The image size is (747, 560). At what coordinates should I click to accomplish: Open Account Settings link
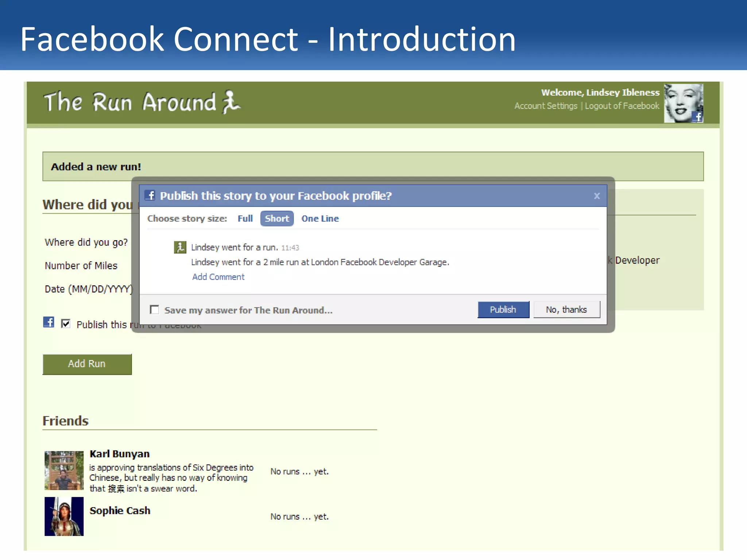click(x=546, y=106)
